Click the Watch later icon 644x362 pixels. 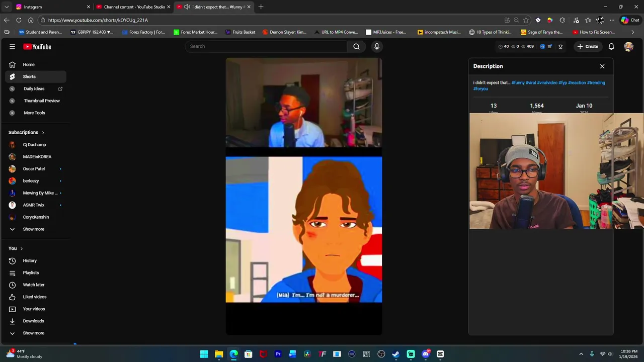12,285
